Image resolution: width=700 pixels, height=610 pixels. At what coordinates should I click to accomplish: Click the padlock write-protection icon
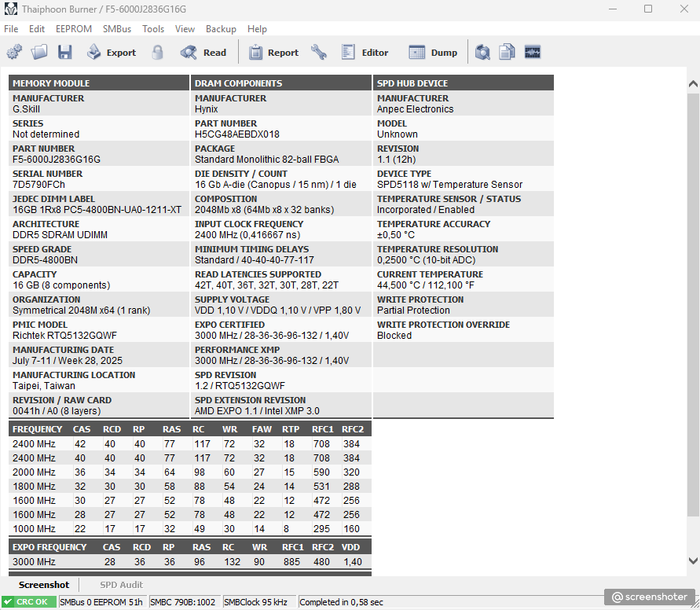(157, 52)
